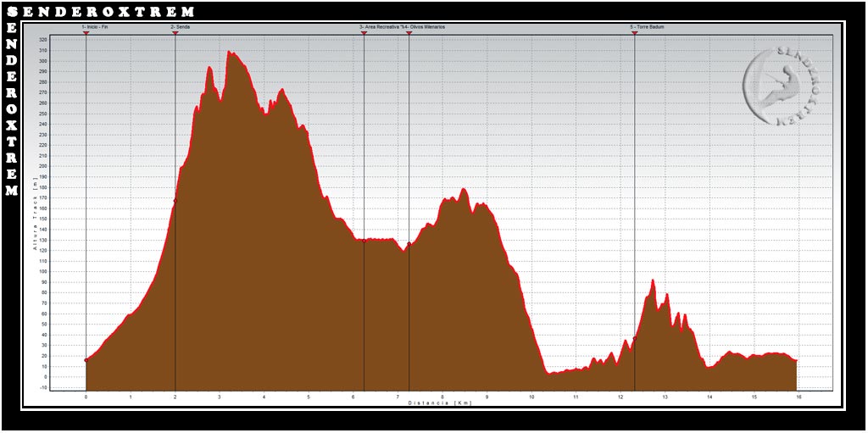
Task: Click the 8 tick on the distance axis
Action: click(x=442, y=397)
